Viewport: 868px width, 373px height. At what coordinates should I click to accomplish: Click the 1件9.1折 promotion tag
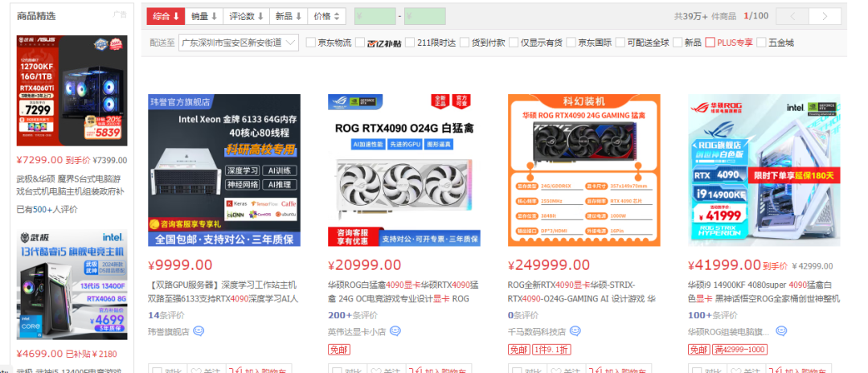click(x=551, y=350)
